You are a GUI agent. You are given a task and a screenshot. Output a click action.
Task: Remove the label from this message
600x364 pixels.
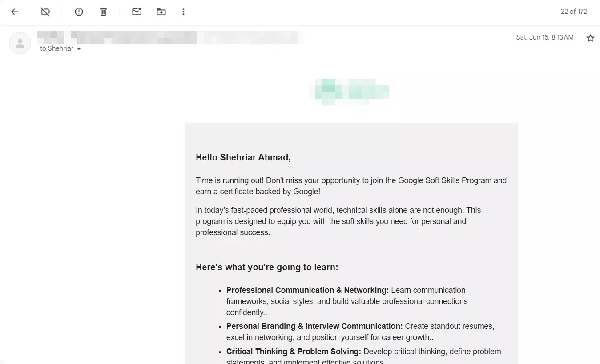click(45, 12)
